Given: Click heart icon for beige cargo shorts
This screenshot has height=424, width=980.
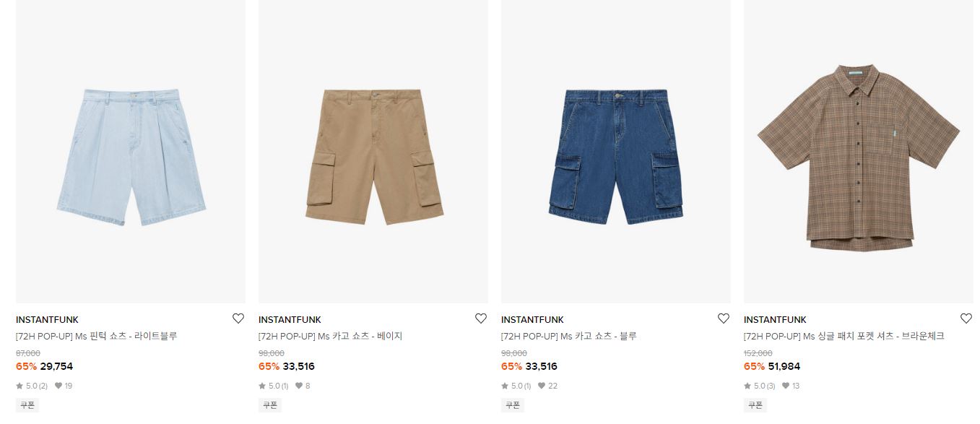Looking at the screenshot, I should (481, 319).
